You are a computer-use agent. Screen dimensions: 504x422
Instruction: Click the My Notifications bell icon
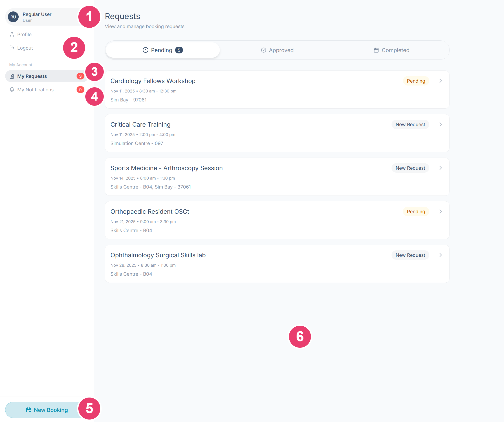point(12,90)
